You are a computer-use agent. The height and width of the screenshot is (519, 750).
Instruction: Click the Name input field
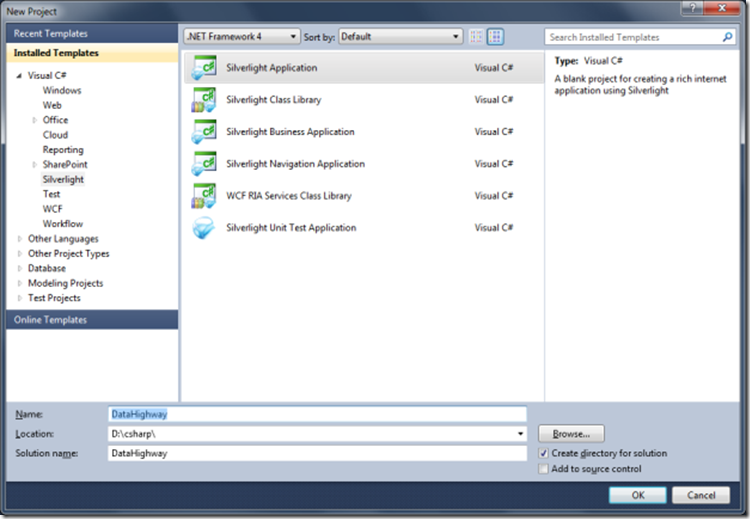(x=318, y=414)
